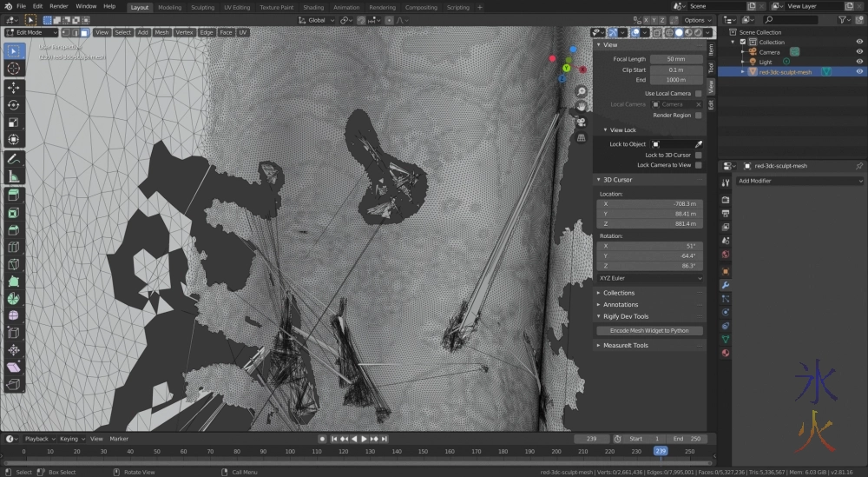Click Encode Mesh Widget to Python button
The width and height of the screenshot is (868, 477).
coord(649,330)
